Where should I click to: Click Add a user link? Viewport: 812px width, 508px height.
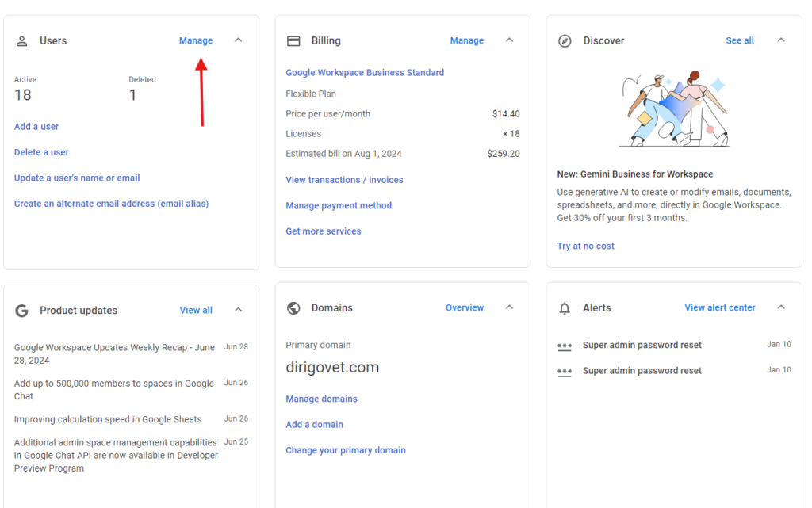[x=36, y=127]
